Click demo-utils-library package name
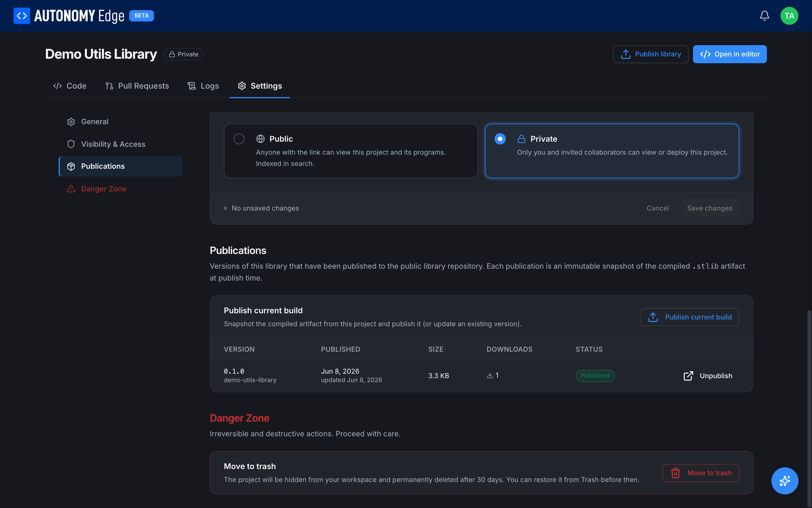Screen dimensions: 812x508 click(250, 380)
